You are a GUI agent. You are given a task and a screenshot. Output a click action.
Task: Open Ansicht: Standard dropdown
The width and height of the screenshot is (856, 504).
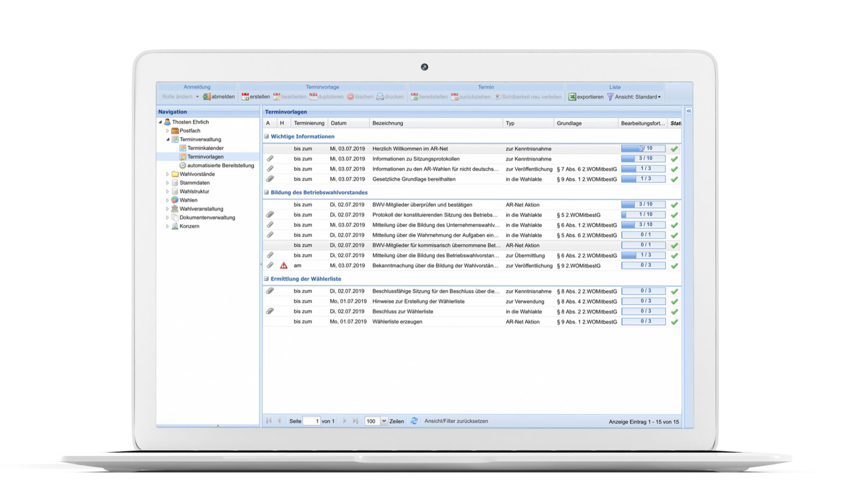coord(637,97)
